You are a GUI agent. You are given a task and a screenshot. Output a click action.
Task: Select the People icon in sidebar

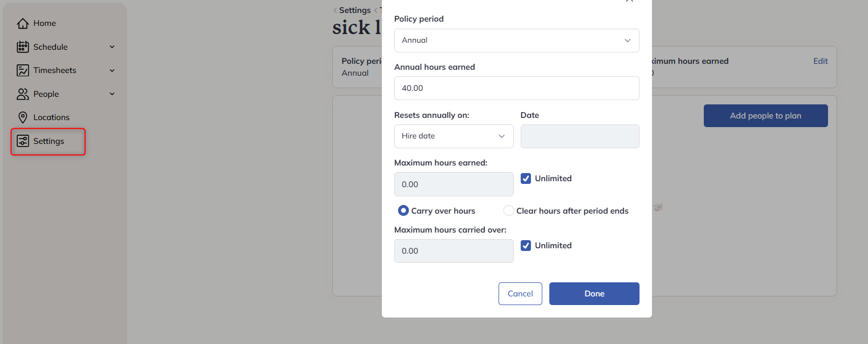pyautogui.click(x=23, y=94)
